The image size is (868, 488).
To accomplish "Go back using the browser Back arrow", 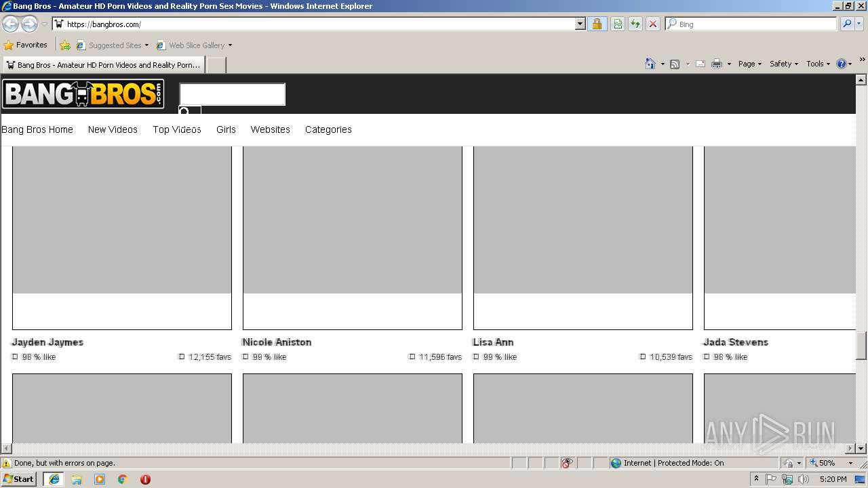I will coord(10,24).
